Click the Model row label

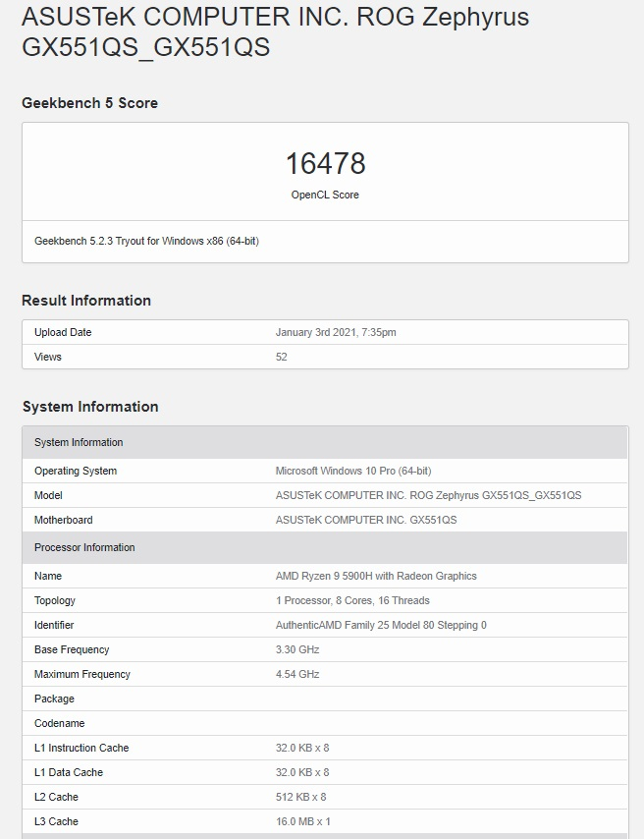point(48,495)
